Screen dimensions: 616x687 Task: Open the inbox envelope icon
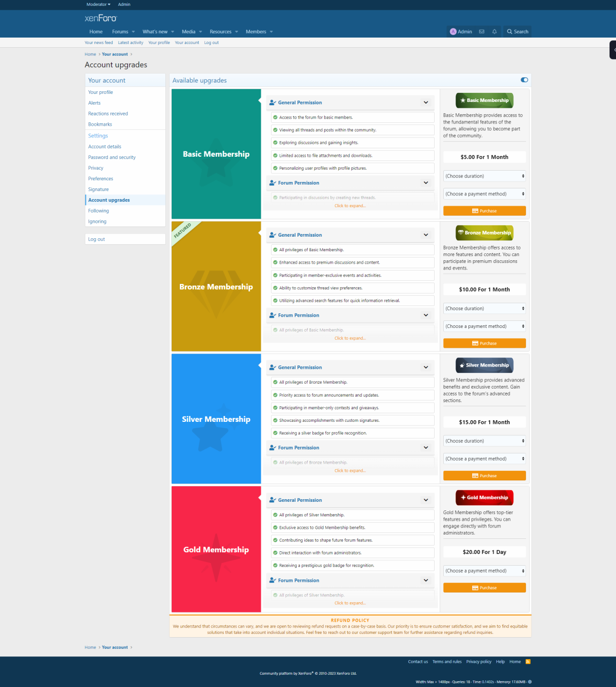point(481,32)
